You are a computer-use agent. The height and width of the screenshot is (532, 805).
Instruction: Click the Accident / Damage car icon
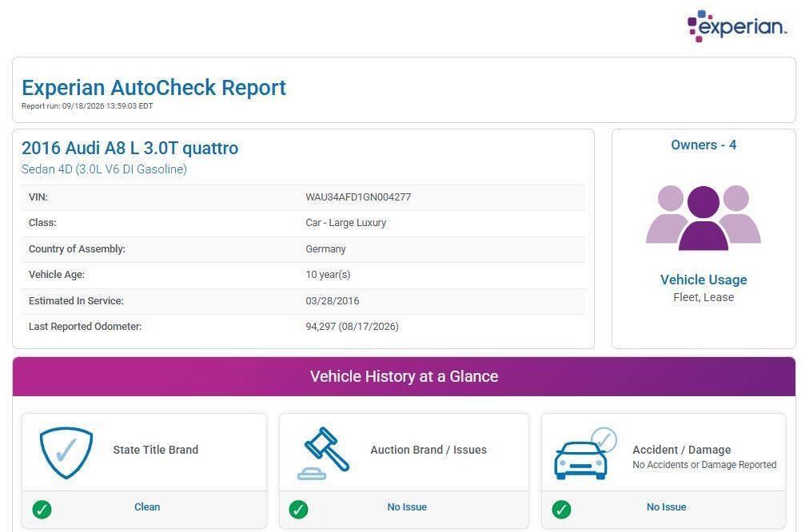[585, 453]
